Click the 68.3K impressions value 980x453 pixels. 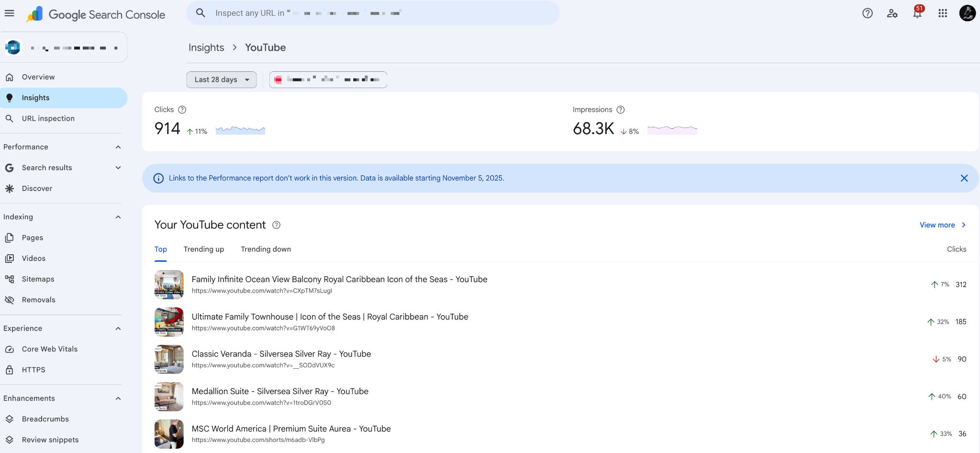pyautogui.click(x=593, y=128)
